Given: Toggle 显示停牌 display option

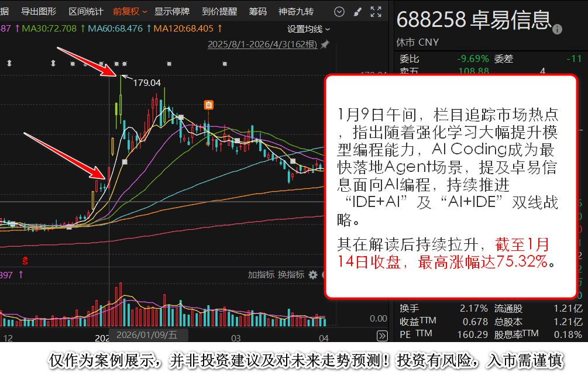Looking at the screenshot, I should [172, 12].
